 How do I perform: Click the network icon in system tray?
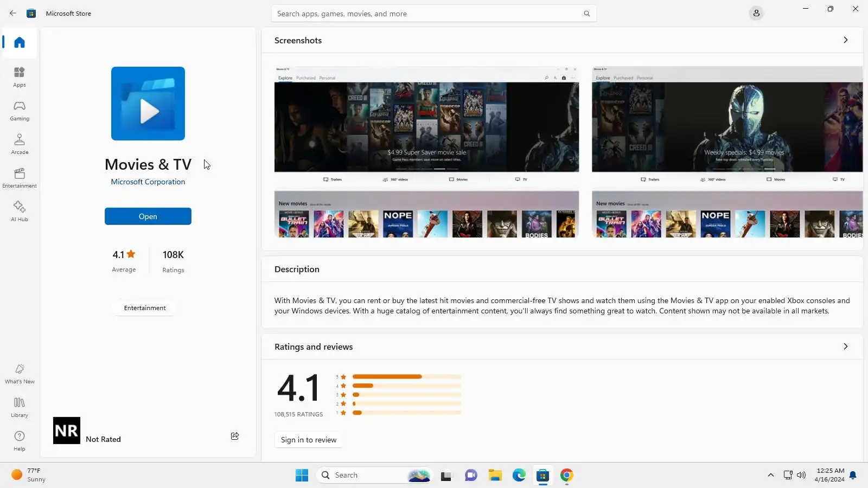coord(788,475)
